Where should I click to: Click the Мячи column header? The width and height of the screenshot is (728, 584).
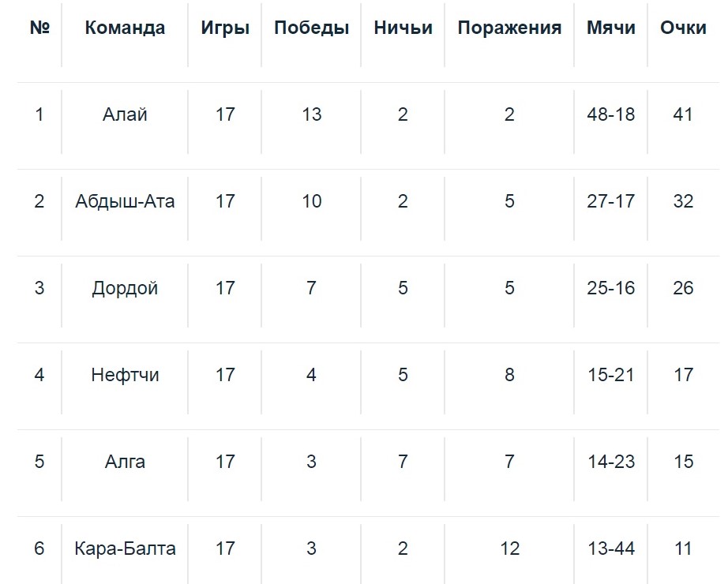coord(610,28)
